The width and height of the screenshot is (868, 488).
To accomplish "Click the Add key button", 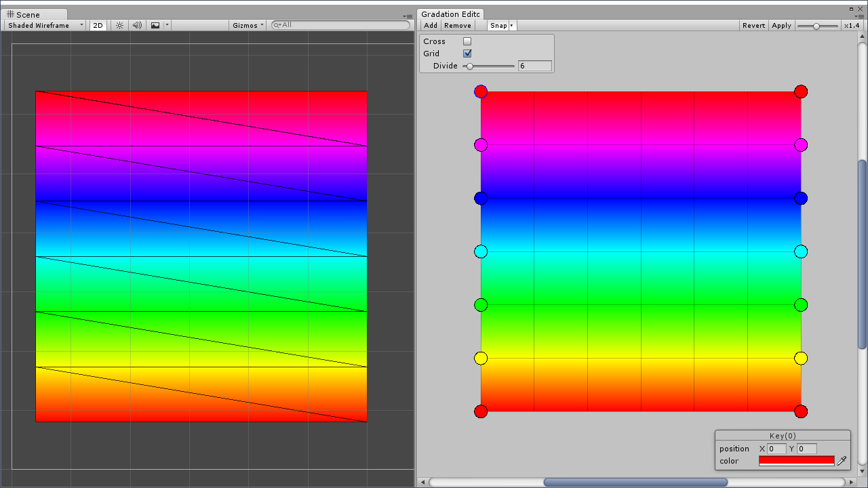I will pos(431,25).
